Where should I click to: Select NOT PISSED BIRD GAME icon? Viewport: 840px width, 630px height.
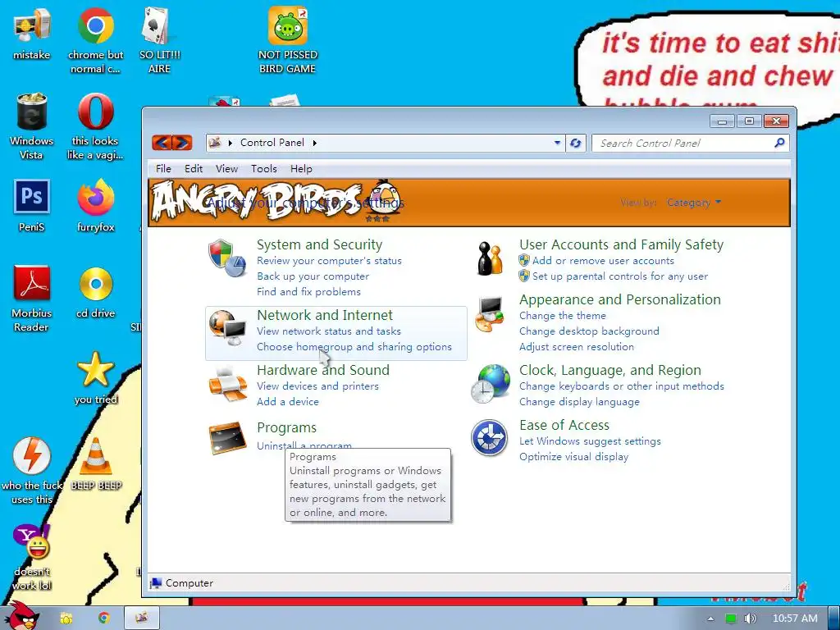[287, 41]
